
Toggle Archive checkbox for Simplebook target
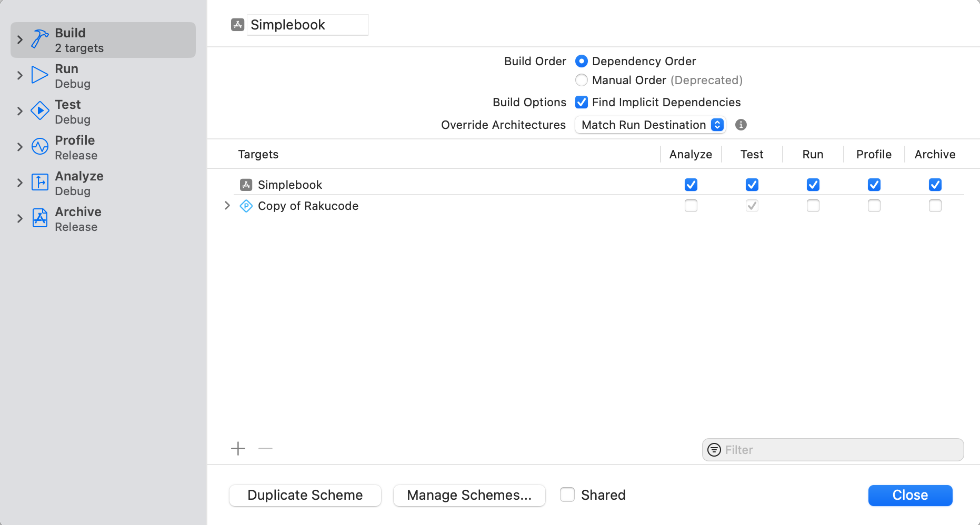[x=935, y=185]
